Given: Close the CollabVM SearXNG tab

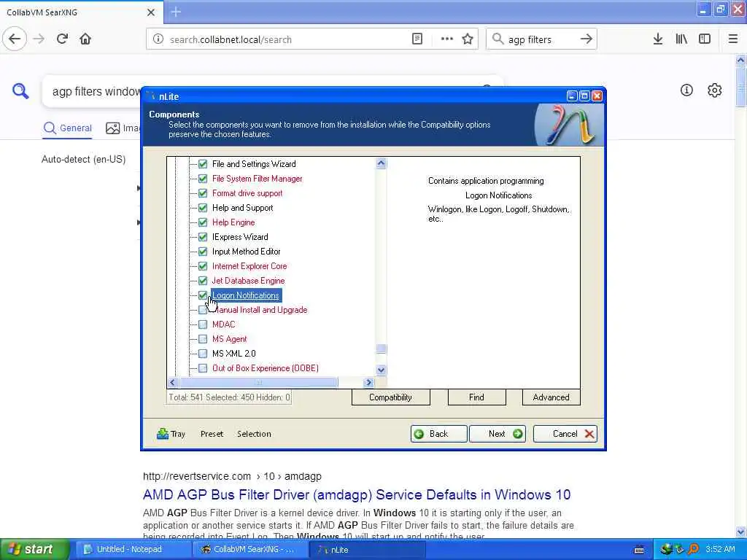Looking at the screenshot, I should 150,12.
